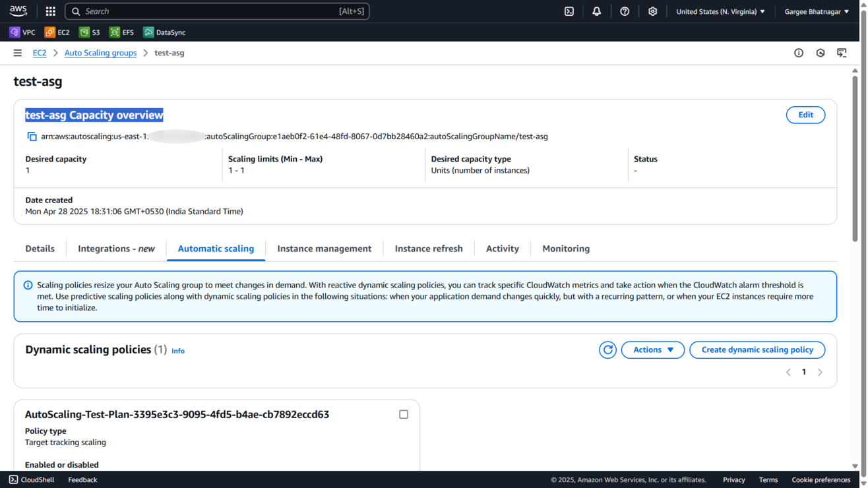Click Create dynamic scaling policy
868x488 pixels.
tap(757, 350)
